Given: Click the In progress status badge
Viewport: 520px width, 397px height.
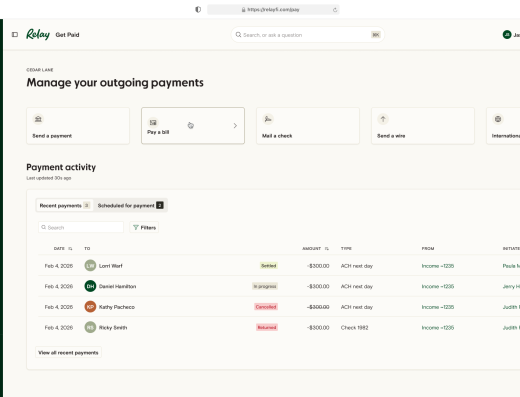Looking at the screenshot, I should point(265,286).
